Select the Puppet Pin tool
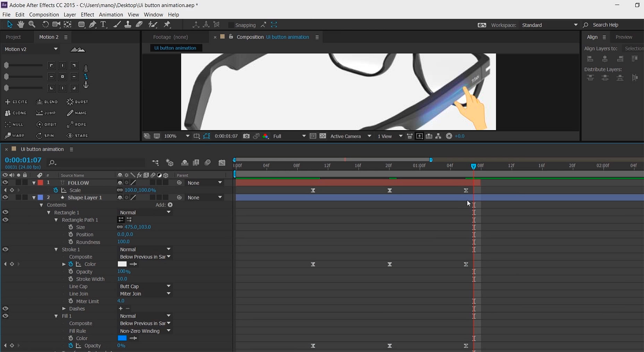This screenshot has width=644, height=352. (167, 24)
